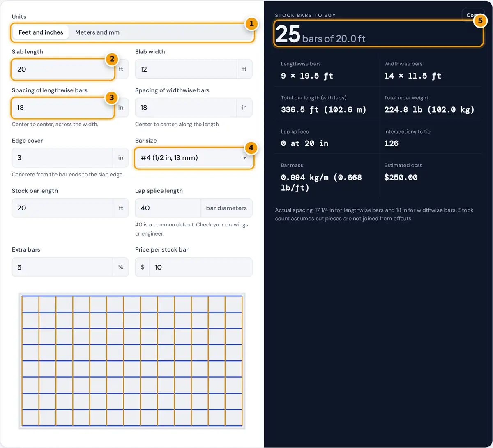Edit spacing of lengthwise bars field
Screen dimensions: 493x448
point(62,108)
